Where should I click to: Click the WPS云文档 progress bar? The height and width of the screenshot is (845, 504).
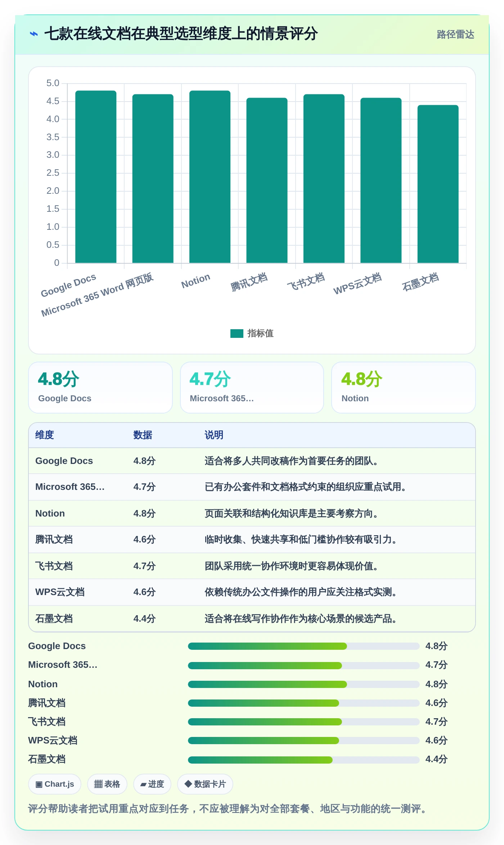303,741
